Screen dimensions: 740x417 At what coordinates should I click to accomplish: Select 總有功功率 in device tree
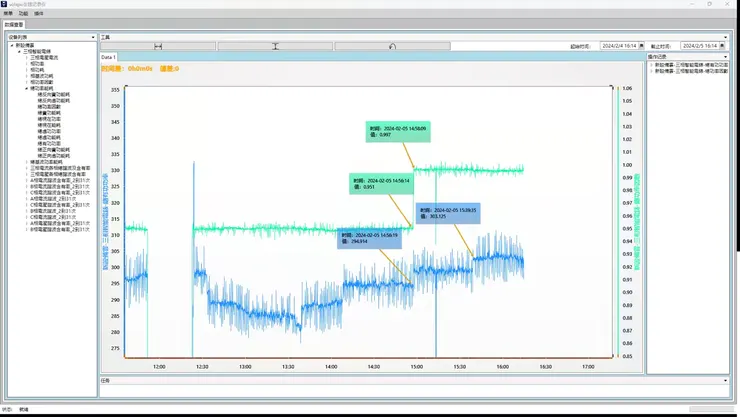point(49,143)
